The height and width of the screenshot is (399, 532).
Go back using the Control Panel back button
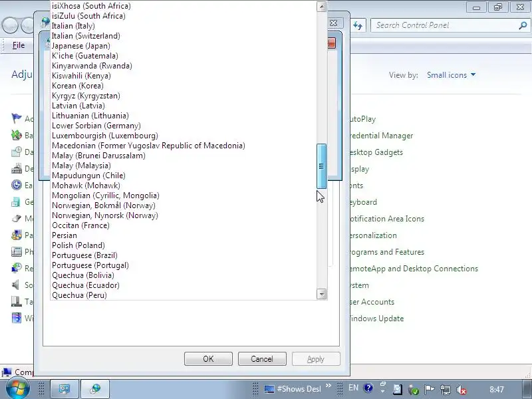point(9,25)
